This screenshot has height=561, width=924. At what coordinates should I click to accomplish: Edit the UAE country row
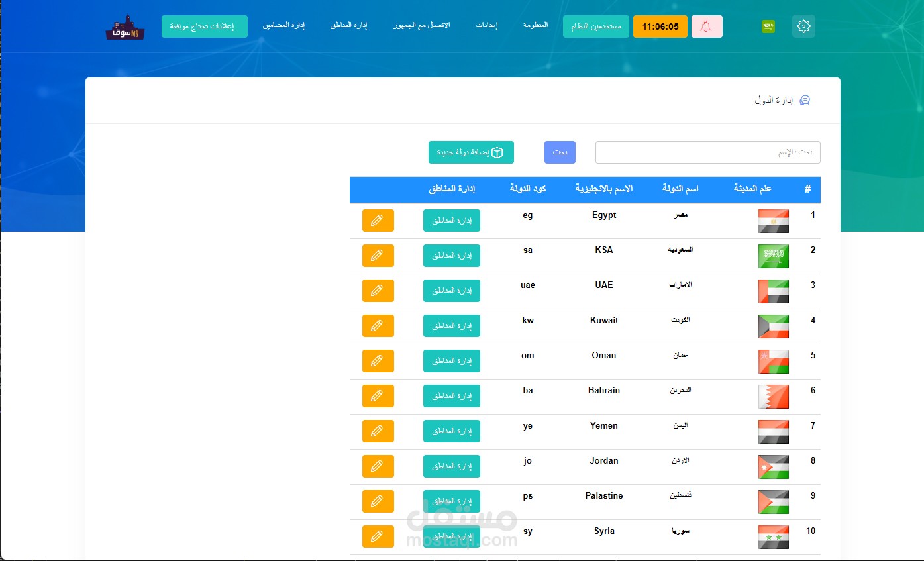378,291
